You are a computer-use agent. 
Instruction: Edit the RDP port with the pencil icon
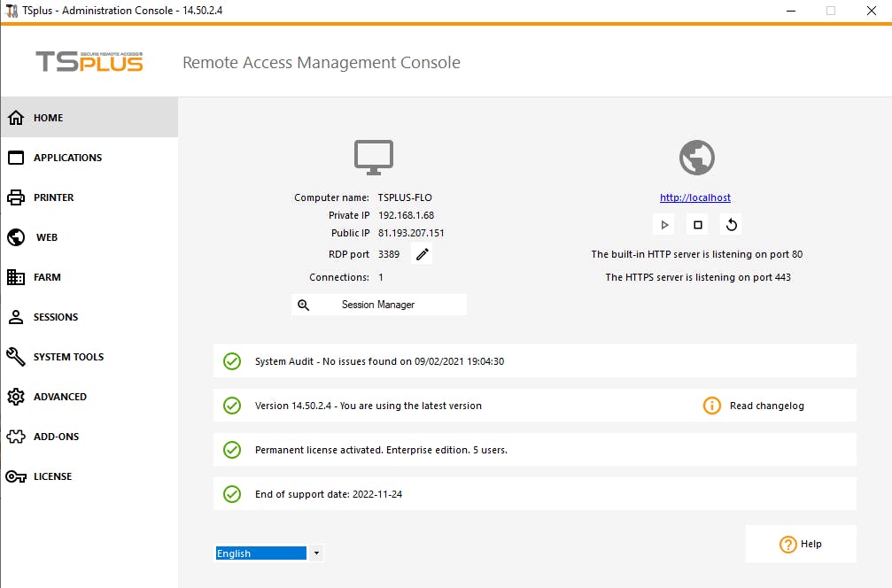point(422,254)
